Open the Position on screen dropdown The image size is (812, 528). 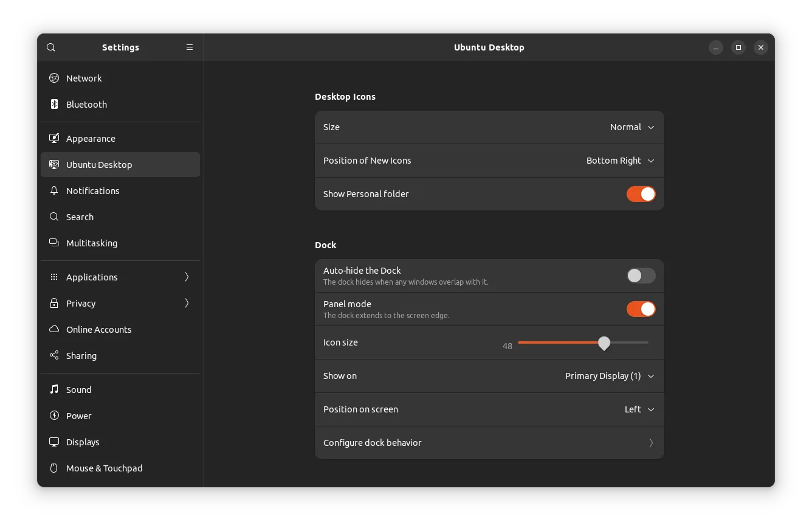coord(638,409)
